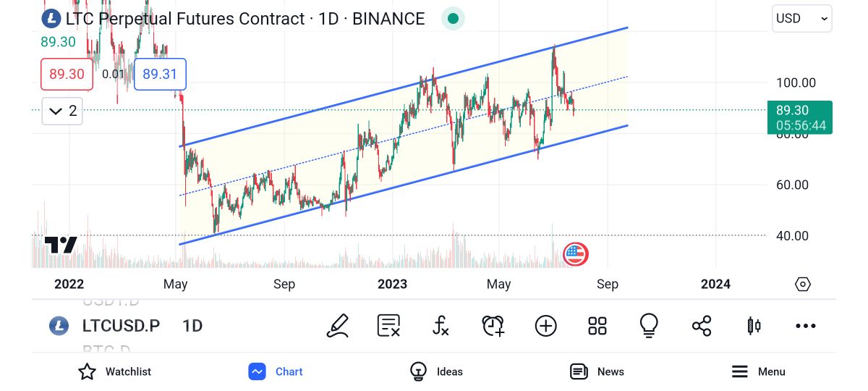Open the USD currency dropdown
The width and height of the screenshot is (868, 391).
pos(801,19)
